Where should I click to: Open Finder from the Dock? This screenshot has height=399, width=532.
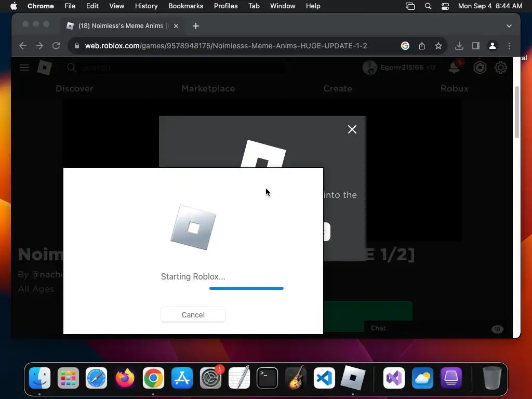point(39,378)
